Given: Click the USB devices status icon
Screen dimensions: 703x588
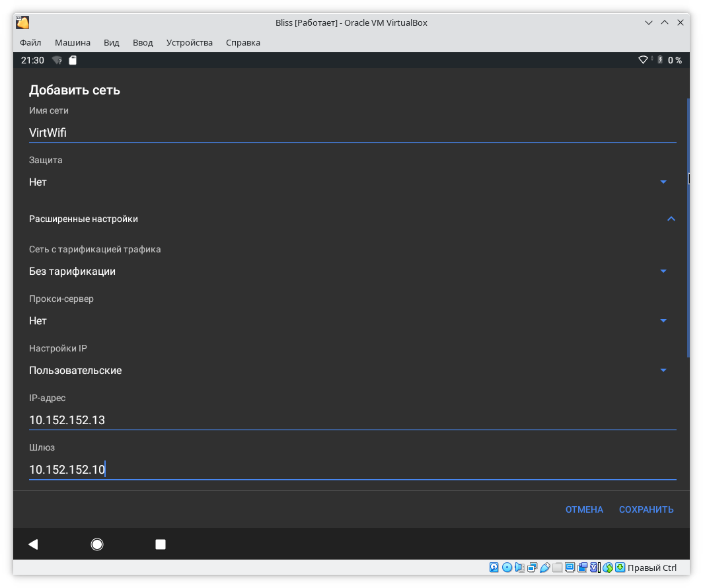Looking at the screenshot, I should 544,568.
